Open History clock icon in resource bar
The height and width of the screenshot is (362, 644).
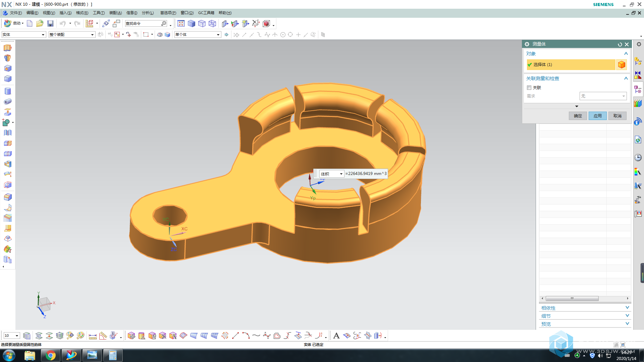638,158
